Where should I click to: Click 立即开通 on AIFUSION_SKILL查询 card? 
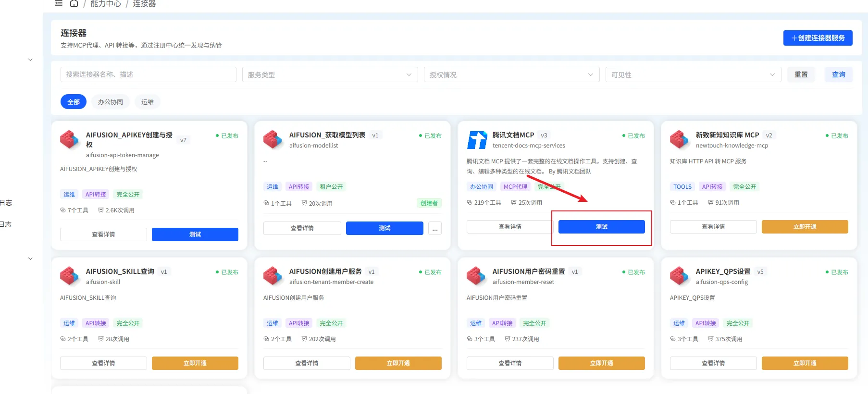pyautogui.click(x=195, y=363)
